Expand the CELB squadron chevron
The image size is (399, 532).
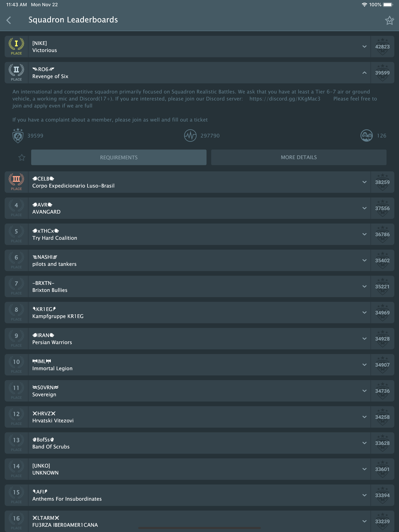point(364,182)
